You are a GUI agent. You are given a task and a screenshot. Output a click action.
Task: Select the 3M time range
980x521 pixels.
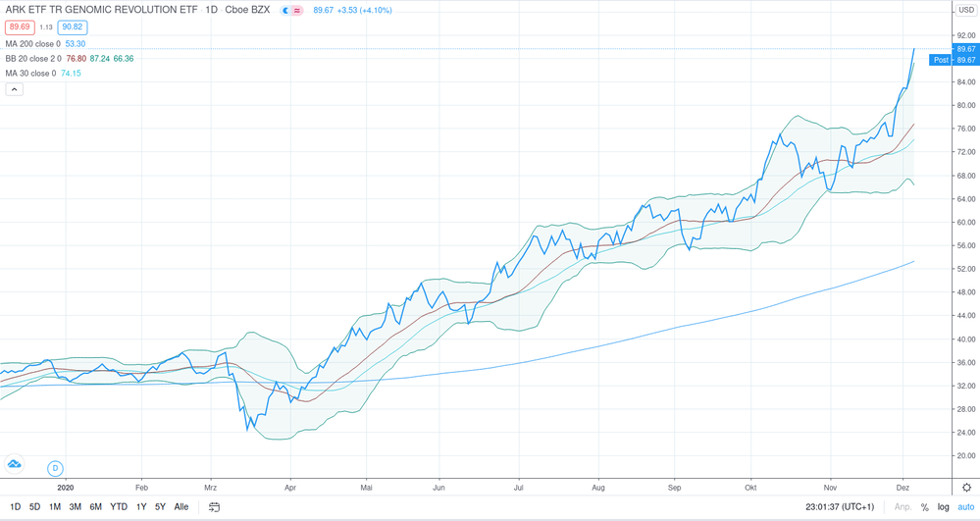point(75,507)
